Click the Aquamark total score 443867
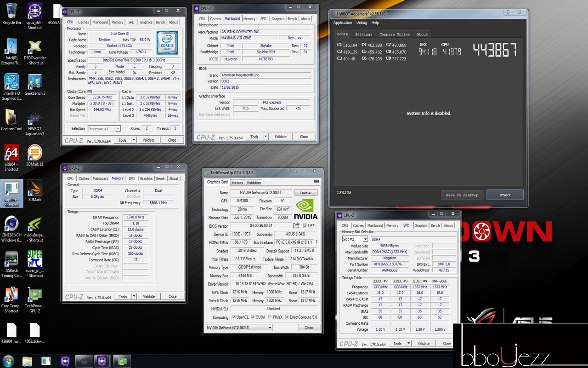 (x=495, y=50)
